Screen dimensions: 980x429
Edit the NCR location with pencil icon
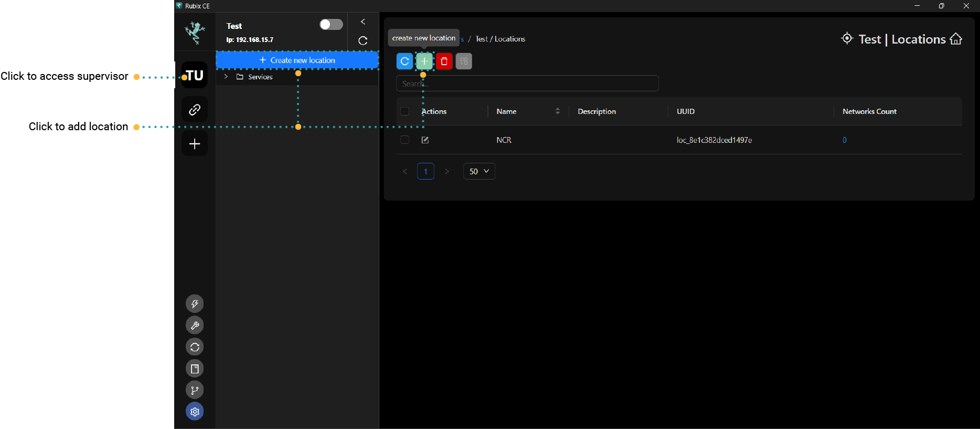[x=425, y=140]
